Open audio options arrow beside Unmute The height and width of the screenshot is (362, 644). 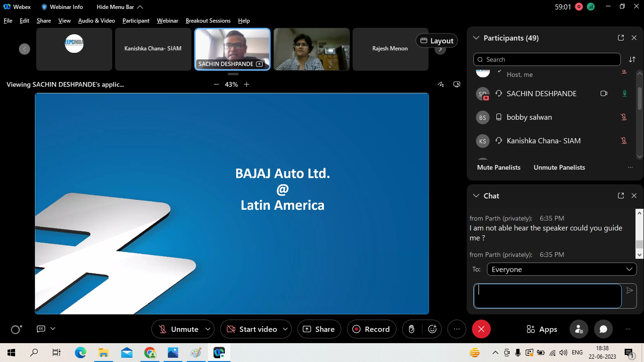208,329
